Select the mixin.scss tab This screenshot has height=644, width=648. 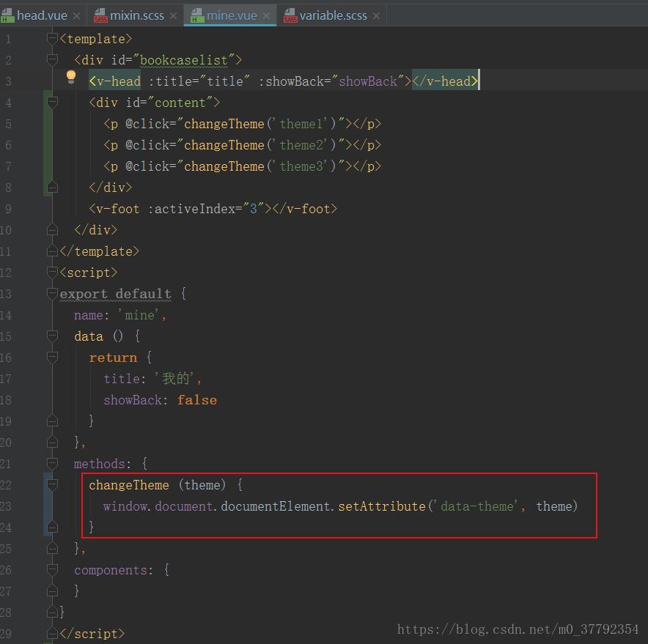[137, 15]
